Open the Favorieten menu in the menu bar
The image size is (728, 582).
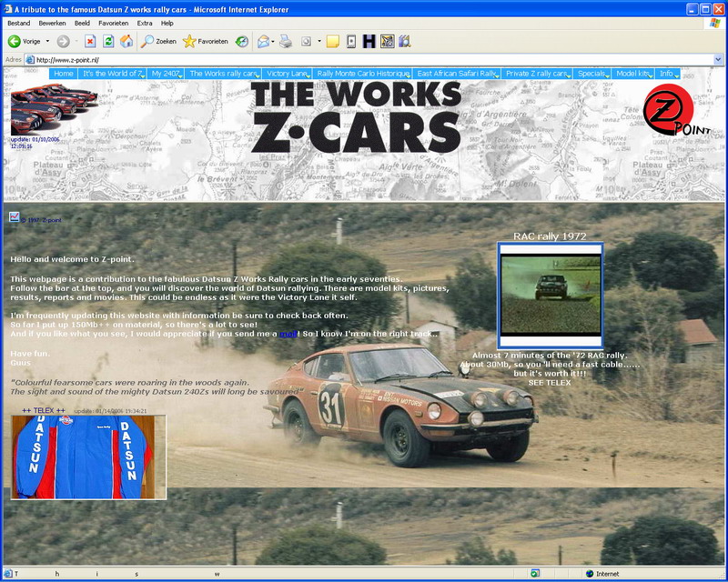pos(113,24)
